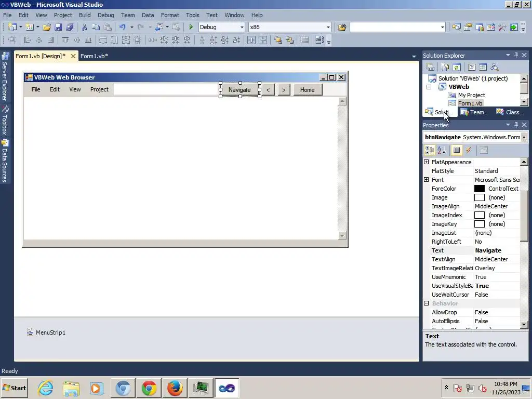Click the Center Horizontally icon
The image size is (532, 399).
coord(251,40)
